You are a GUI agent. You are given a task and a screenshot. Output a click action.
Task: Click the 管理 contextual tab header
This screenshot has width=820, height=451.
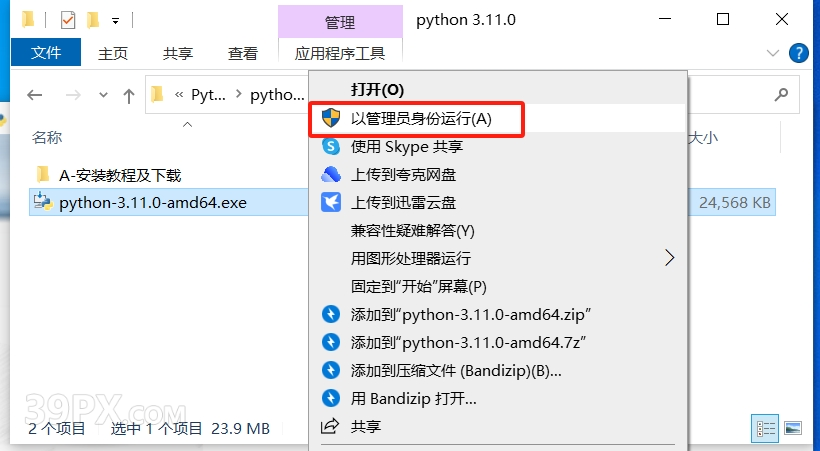(x=340, y=22)
